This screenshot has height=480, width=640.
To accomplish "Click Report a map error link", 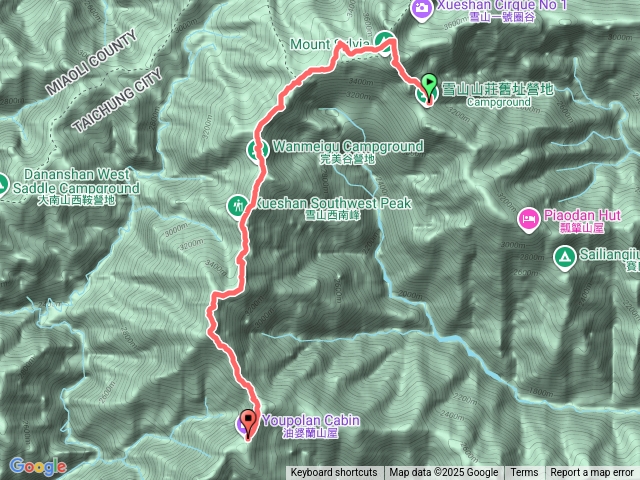I will [592, 473].
